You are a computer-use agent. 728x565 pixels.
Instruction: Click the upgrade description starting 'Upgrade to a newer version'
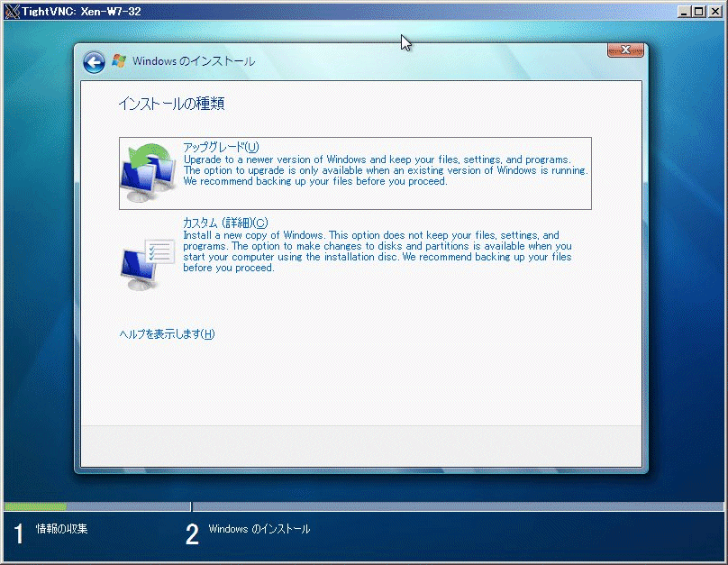(386, 170)
